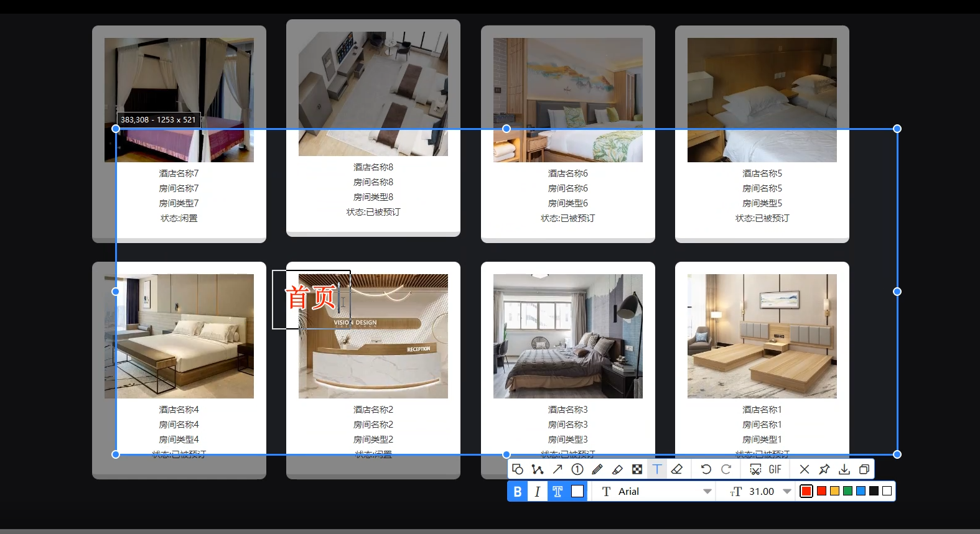
Task: Click the 房间类型7 label
Action: (x=179, y=203)
